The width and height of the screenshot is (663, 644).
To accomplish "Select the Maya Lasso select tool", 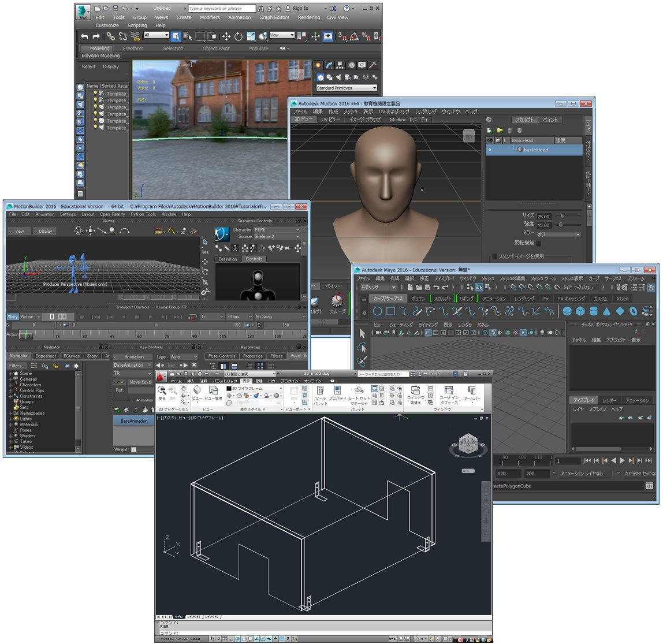I will 362,348.
